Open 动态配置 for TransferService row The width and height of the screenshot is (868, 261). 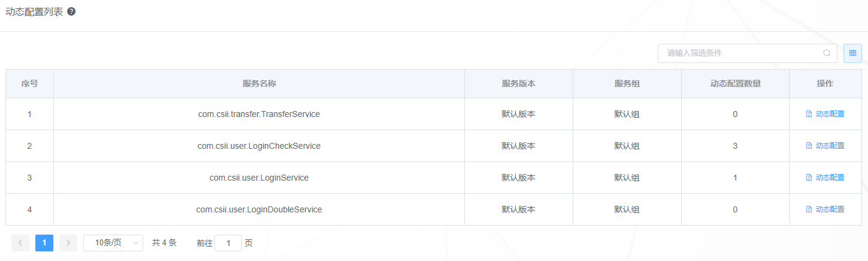[x=825, y=114]
